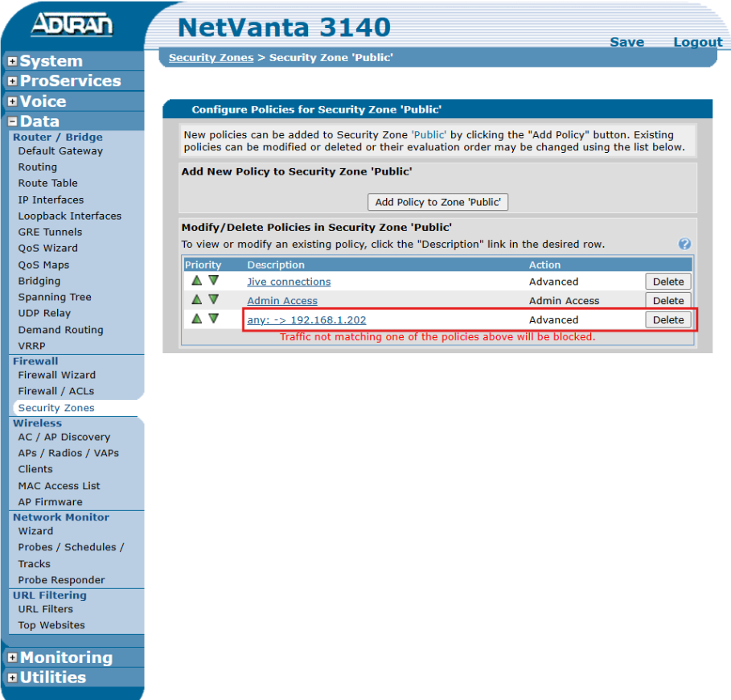The image size is (731, 700).
Task: Open Routing page
Action: click(x=37, y=167)
